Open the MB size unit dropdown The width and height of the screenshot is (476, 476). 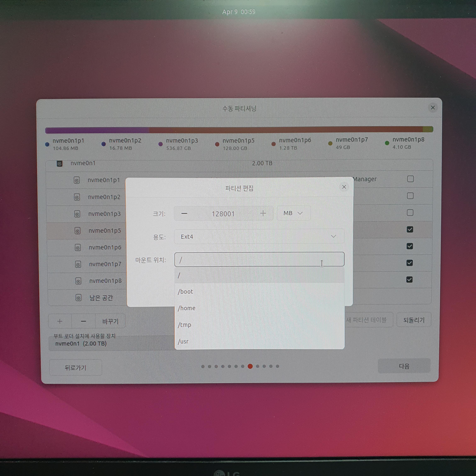point(293,213)
